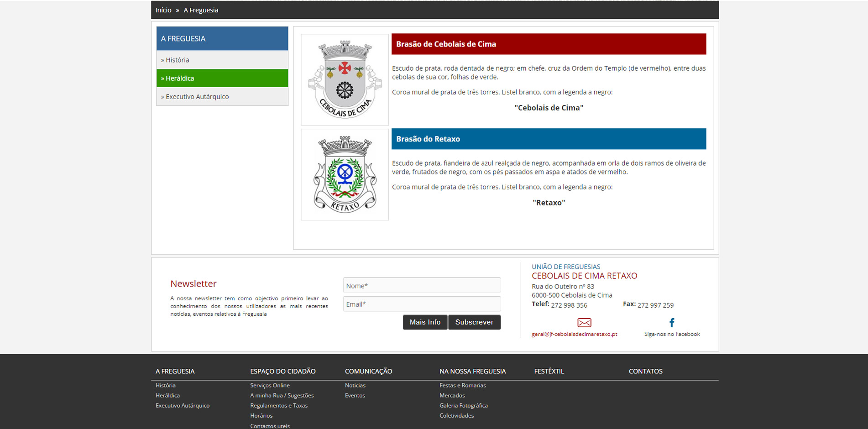The height and width of the screenshot is (429, 868).
Task: Open footer FESTÊXTIL heading
Action: pos(549,371)
